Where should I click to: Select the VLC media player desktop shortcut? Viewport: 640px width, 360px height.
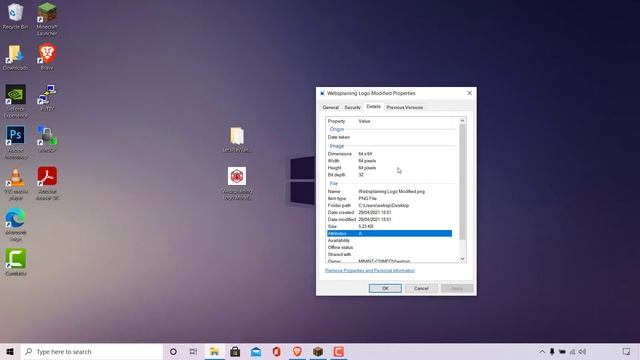(x=16, y=184)
